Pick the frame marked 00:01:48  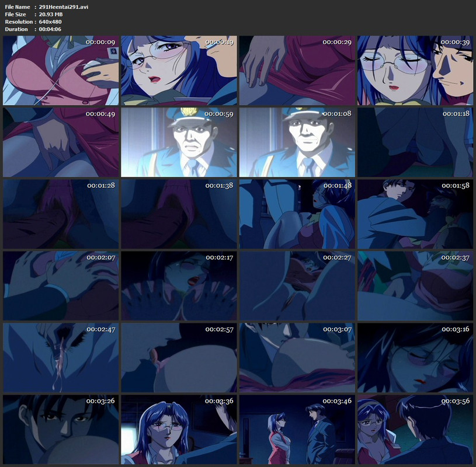(297, 214)
